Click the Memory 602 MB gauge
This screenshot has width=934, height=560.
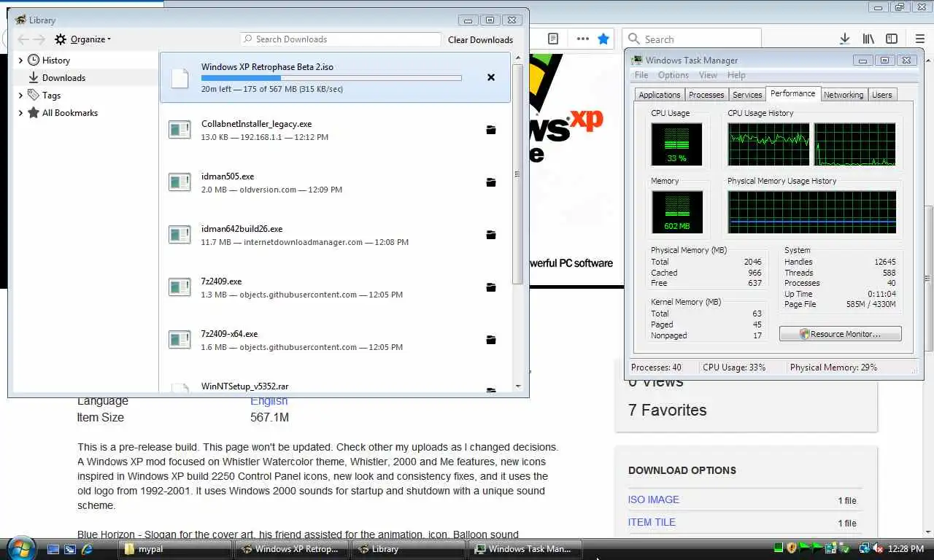pos(676,212)
